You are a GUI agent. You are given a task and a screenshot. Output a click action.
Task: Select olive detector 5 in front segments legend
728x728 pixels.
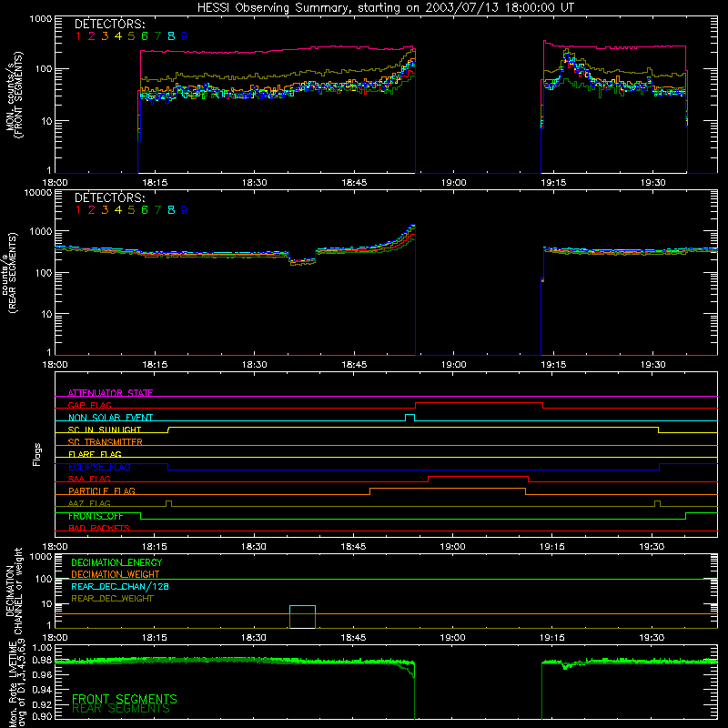click(x=131, y=35)
